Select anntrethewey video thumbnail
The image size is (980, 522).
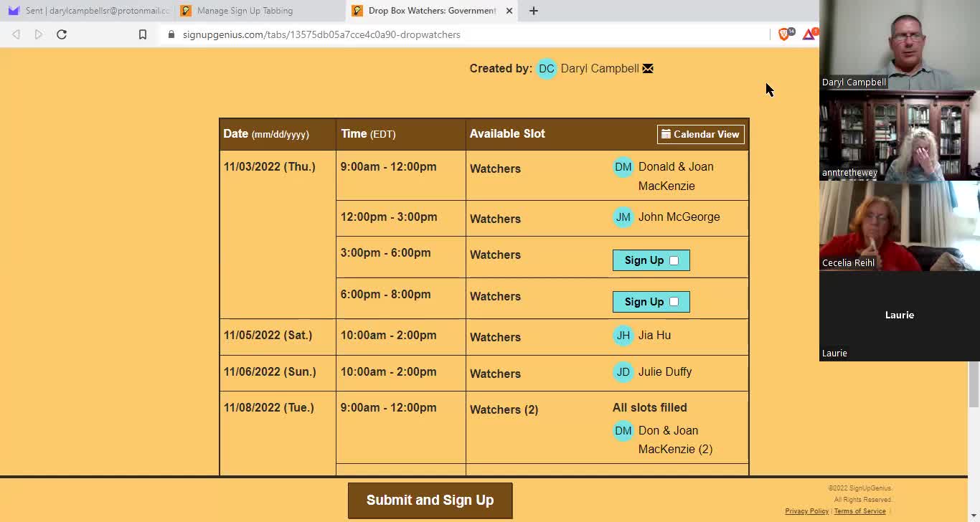coord(900,136)
